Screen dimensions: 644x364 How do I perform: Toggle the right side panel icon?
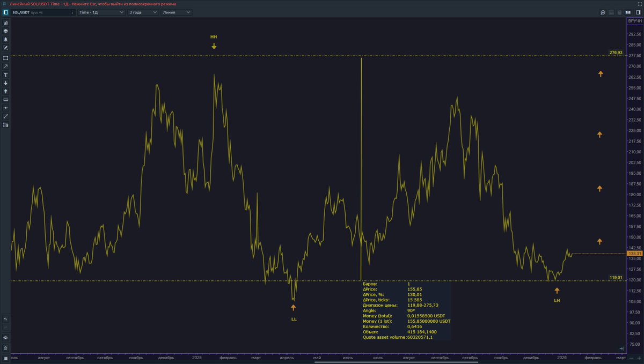pos(638,12)
